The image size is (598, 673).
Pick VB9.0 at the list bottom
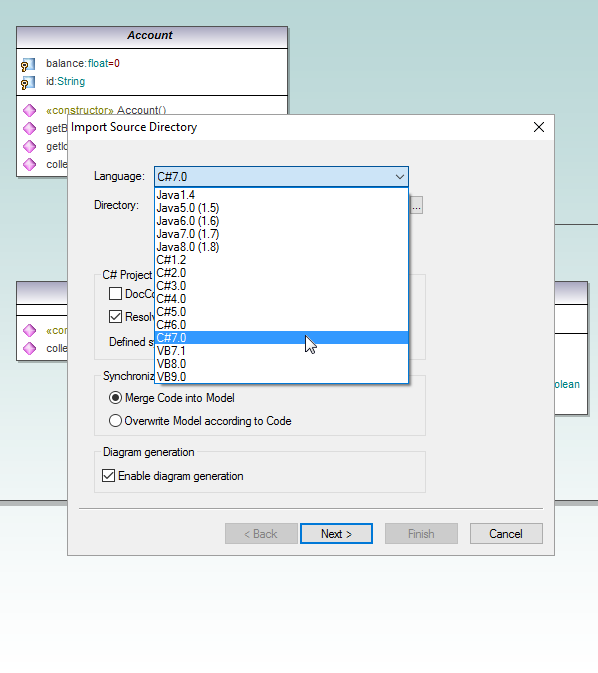pos(281,377)
